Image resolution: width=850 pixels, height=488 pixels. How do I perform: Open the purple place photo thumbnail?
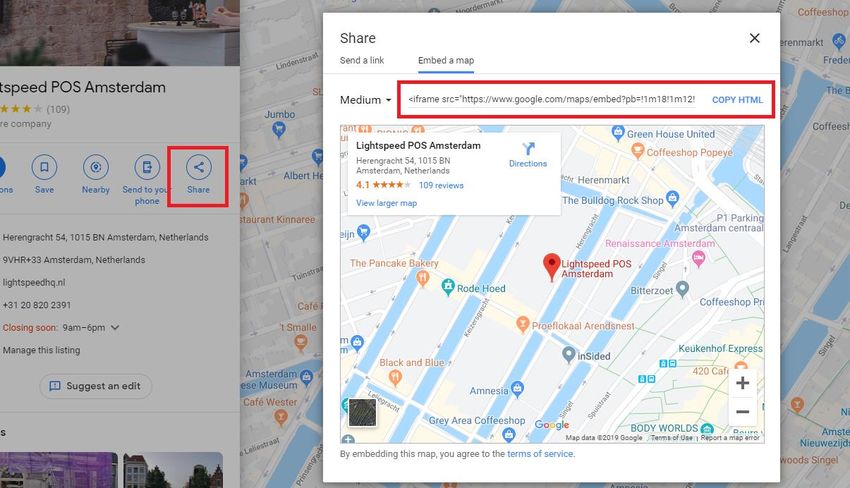point(59,470)
